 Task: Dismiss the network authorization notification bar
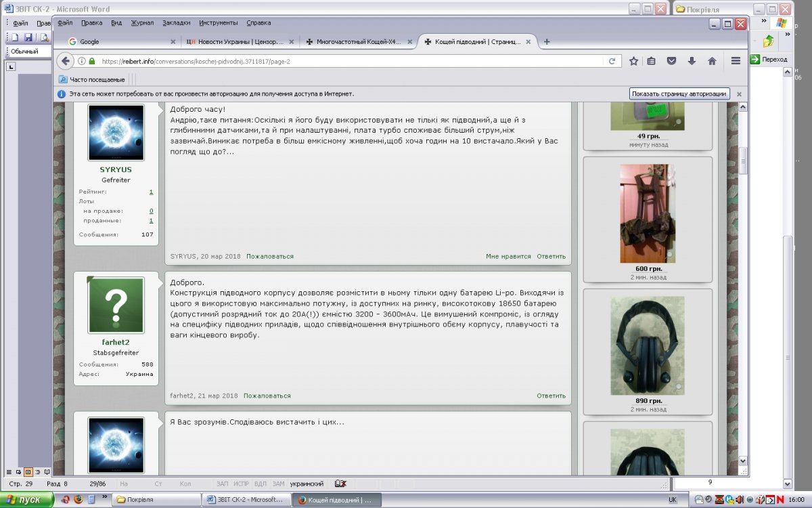pyautogui.click(x=739, y=94)
